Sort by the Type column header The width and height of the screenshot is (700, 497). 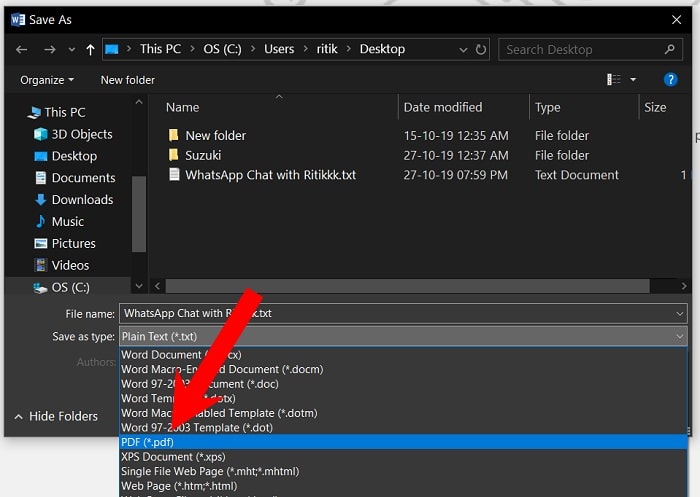click(x=548, y=108)
